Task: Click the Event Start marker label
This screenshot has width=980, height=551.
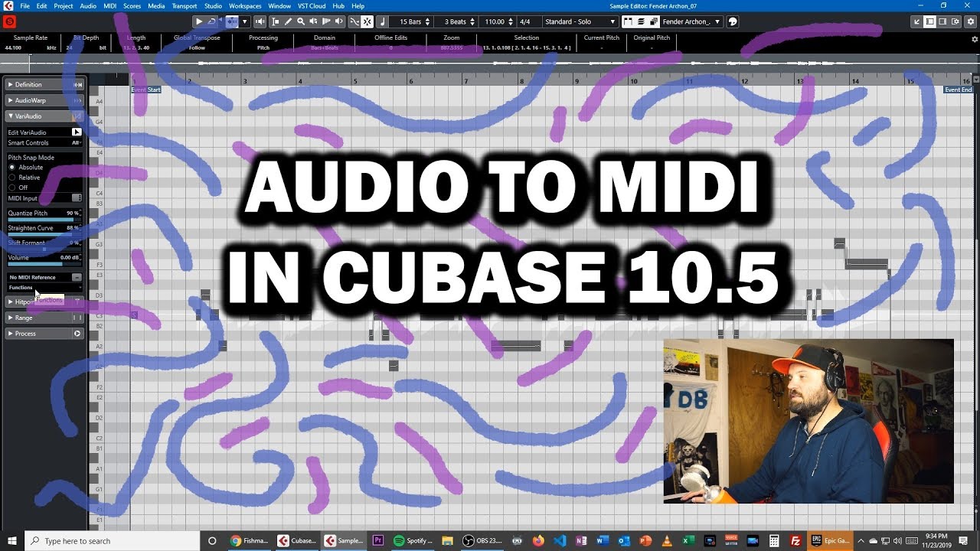Action: click(145, 90)
